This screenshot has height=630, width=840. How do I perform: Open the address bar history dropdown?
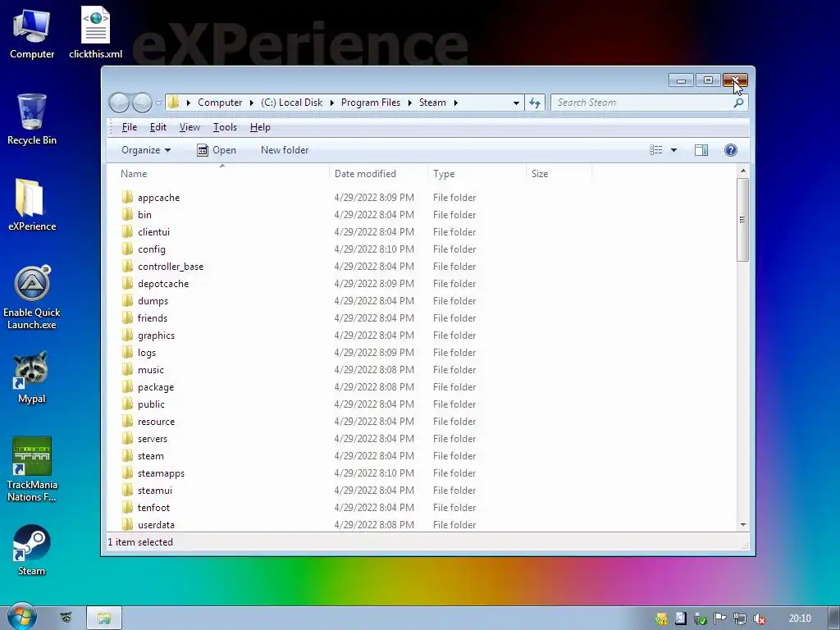516,103
